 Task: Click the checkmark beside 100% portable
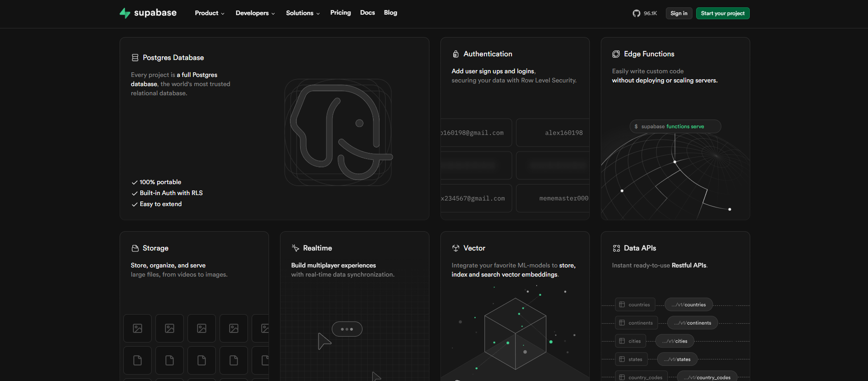point(135,182)
